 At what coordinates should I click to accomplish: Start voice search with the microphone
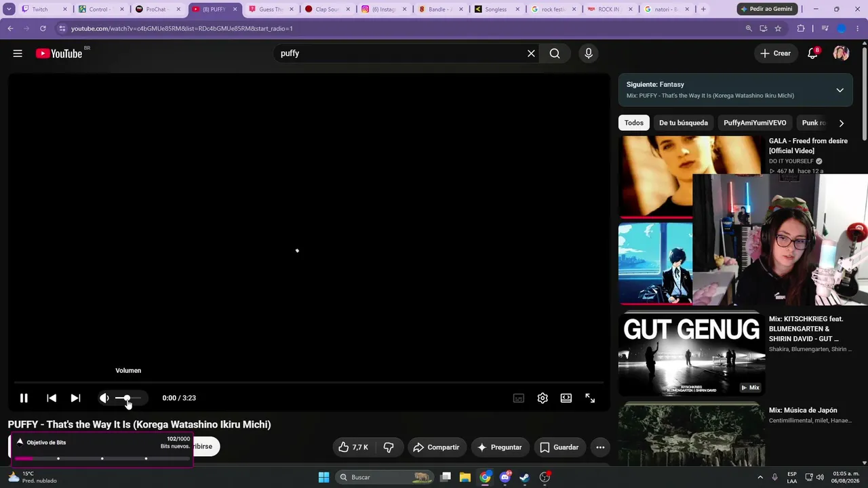589,54
